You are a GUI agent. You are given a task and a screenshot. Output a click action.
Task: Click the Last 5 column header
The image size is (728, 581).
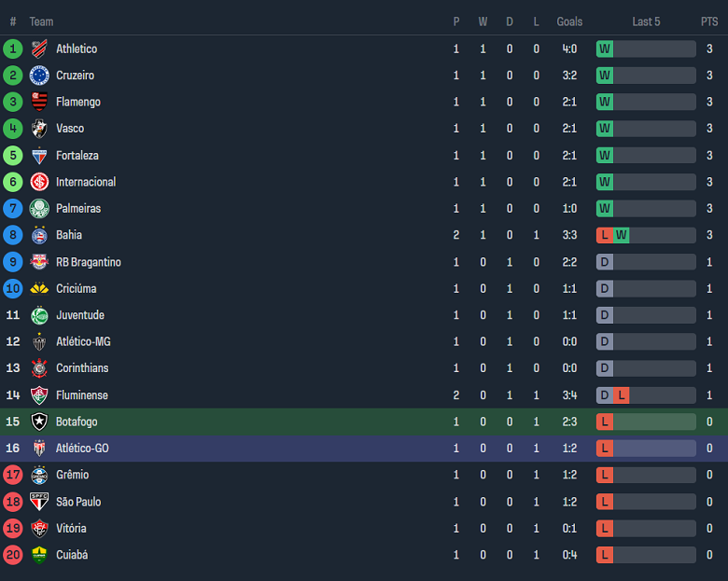tap(646, 21)
